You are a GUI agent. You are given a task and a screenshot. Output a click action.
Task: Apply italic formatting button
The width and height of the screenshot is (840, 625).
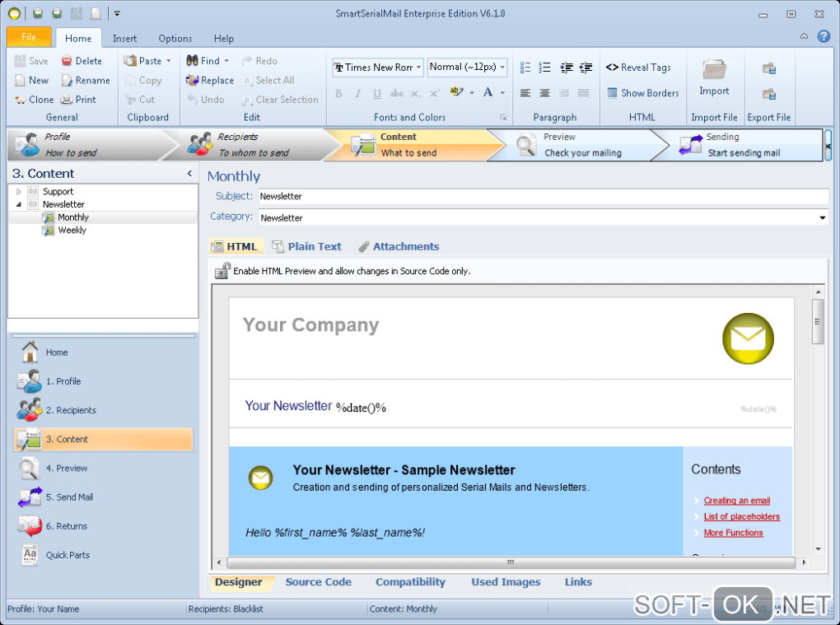[x=358, y=93]
